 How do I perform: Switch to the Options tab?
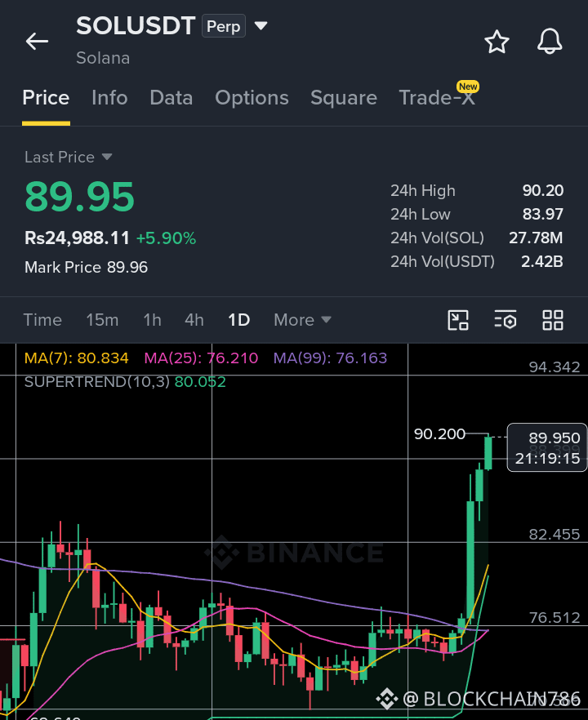[x=252, y=98]
